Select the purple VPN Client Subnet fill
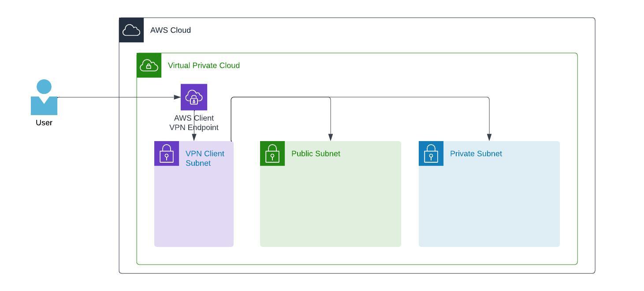 pos(194,203)
